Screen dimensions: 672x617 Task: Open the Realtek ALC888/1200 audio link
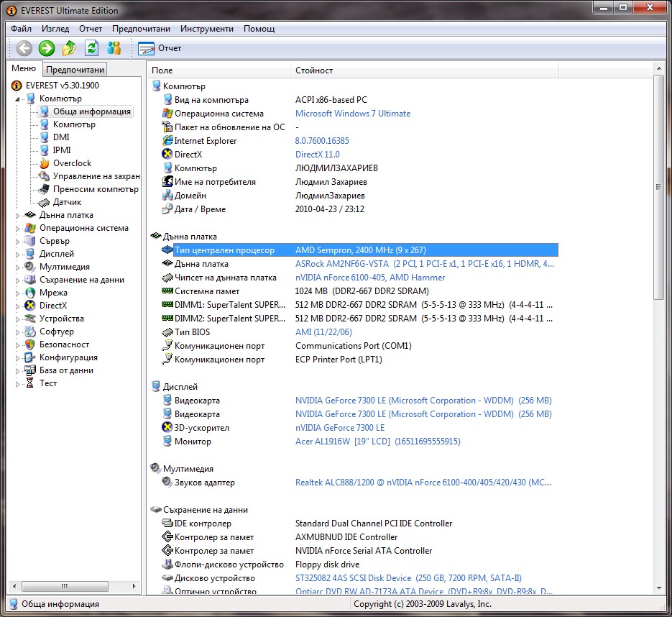[423, 483]
